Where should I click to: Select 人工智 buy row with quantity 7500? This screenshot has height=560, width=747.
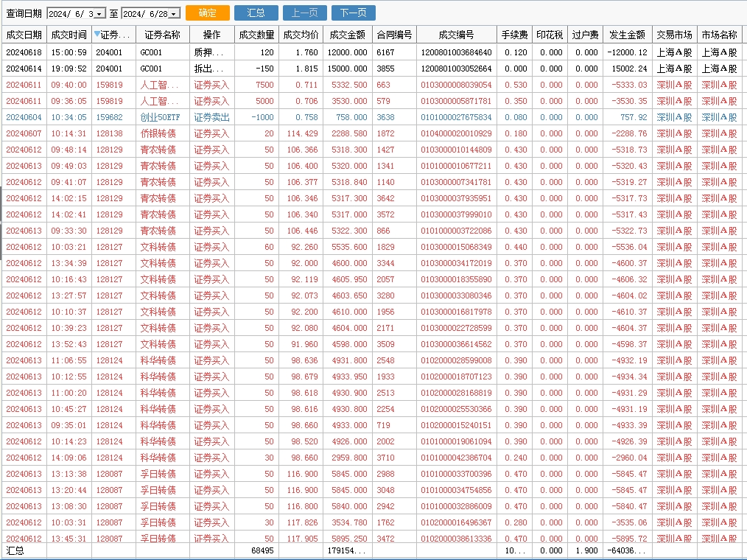[x=371, y=85]
